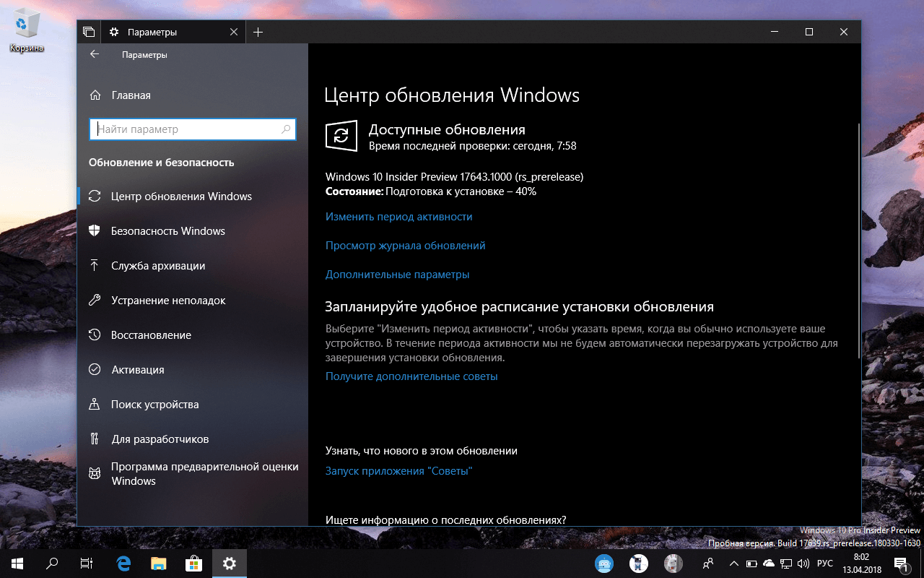Viewport: 924px width, 578px height.
Task: Click the heading Запланируйте удобное расписание установки обновления
Action: [520, 307]
